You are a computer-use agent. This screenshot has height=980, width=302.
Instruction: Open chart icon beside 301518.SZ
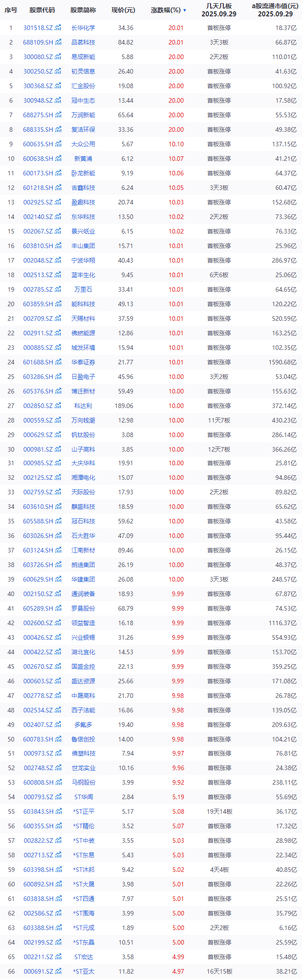(x=58, y=28)
